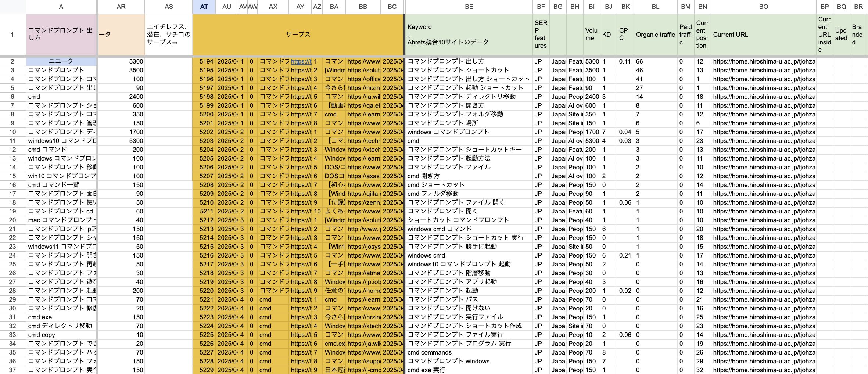Click 'cmd ディレクトリ移動' in column A
This screenshot has height=374, width=868.
(61, 326)
